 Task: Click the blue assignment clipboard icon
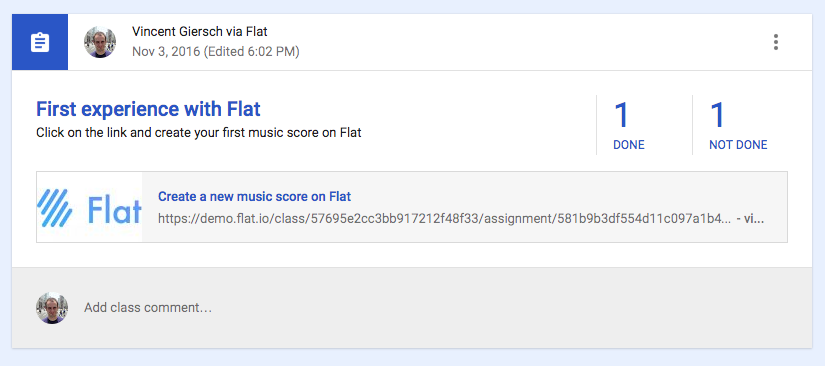(x=40, y=42)
